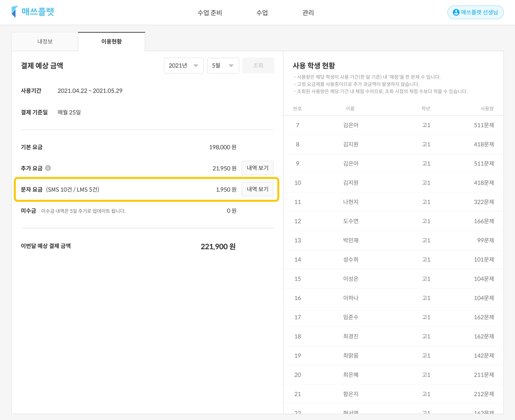
Task: View 추가 요금 details with 내역 보기
Action: [x=257, y=168]
